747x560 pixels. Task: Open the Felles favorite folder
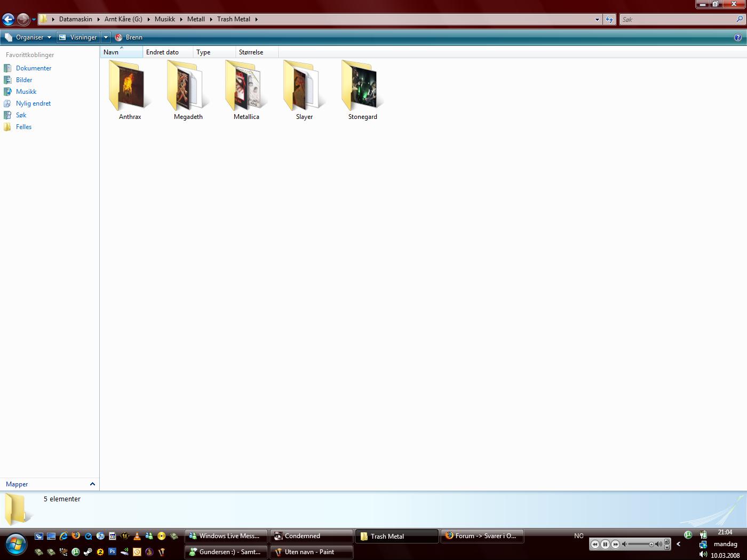[x=18, y=127]
